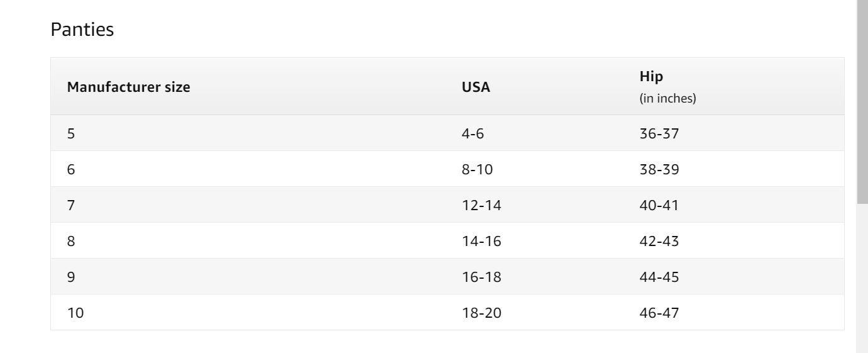The width and height of the screenshot is (868, 353).
Task: Click the Hip column header
Action: pos(651,77)
